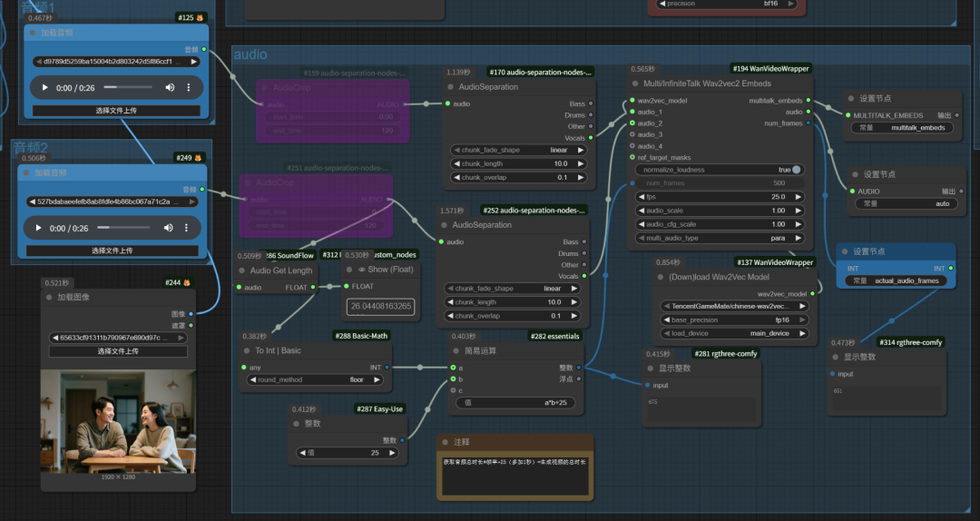
Task: Collapse the 显示整数 node #314
Action: [x=836, y=357]
